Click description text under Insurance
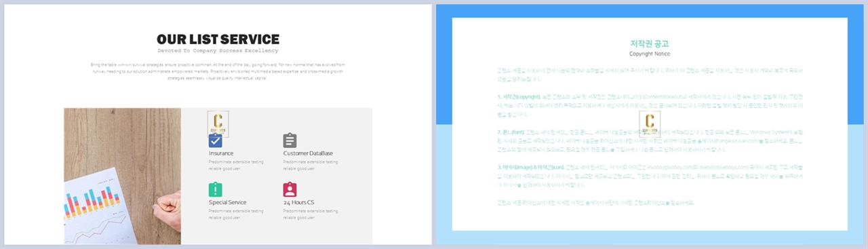Image resolution: width=868 pixels, height=249 pixels. [x=236, y=165]
